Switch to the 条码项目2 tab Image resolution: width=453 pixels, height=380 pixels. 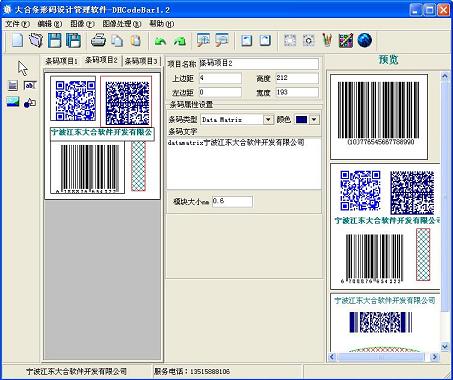click(x=101, y=60)
